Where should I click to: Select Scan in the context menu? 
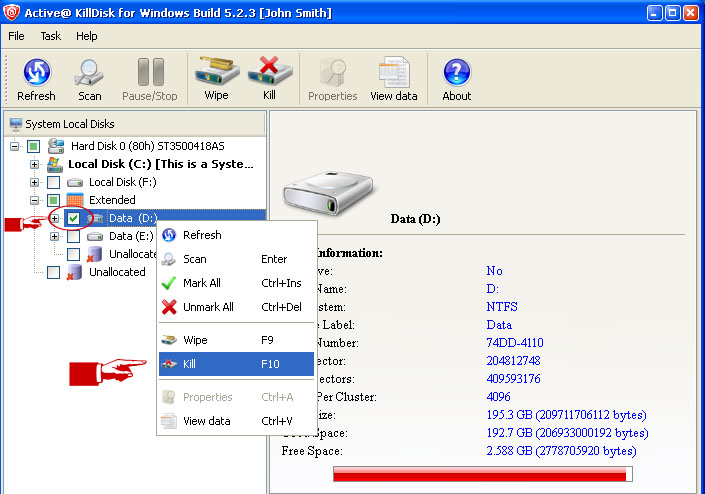[x=236, y=259]
